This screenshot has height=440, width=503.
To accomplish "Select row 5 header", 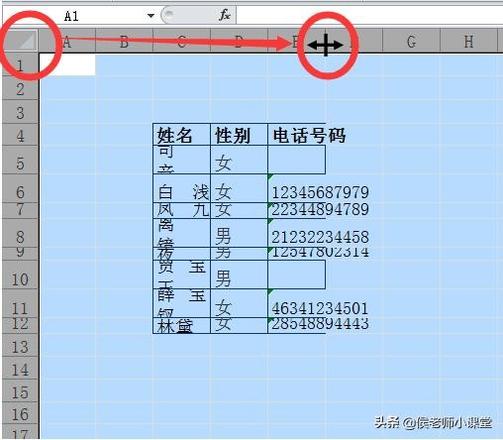I will click(20, 160).
